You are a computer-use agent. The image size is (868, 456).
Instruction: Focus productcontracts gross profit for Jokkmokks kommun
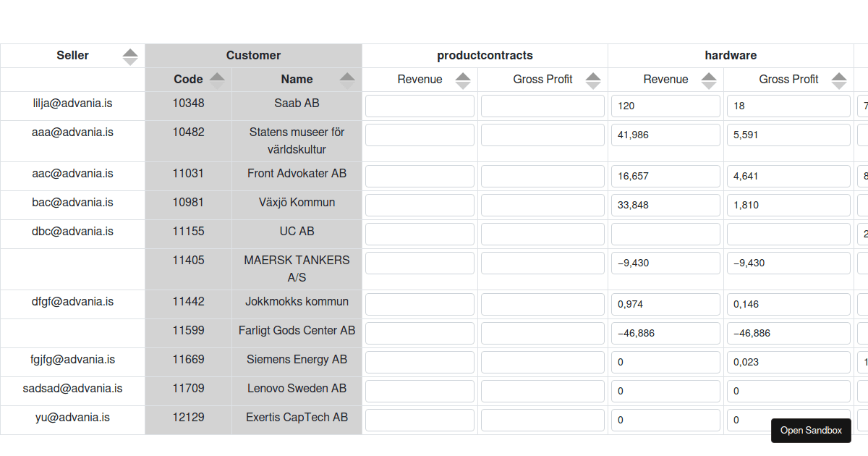(542, 304)
